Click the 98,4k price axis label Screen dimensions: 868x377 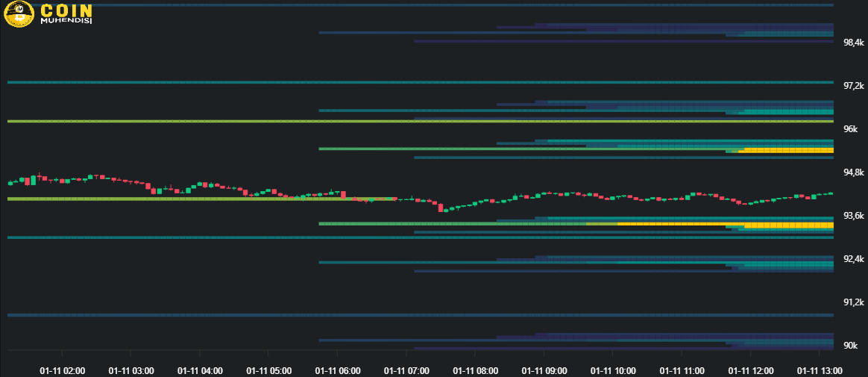tap(853, 43)
